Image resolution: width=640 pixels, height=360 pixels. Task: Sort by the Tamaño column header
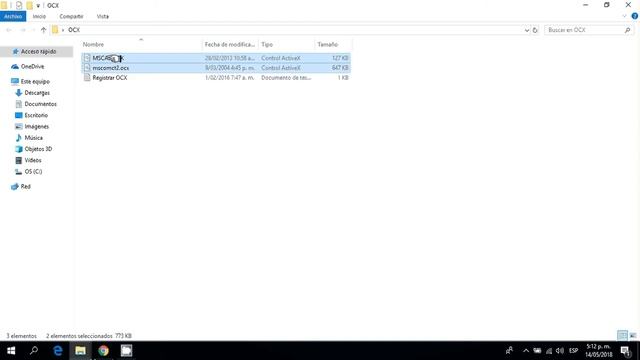[328, 44]
